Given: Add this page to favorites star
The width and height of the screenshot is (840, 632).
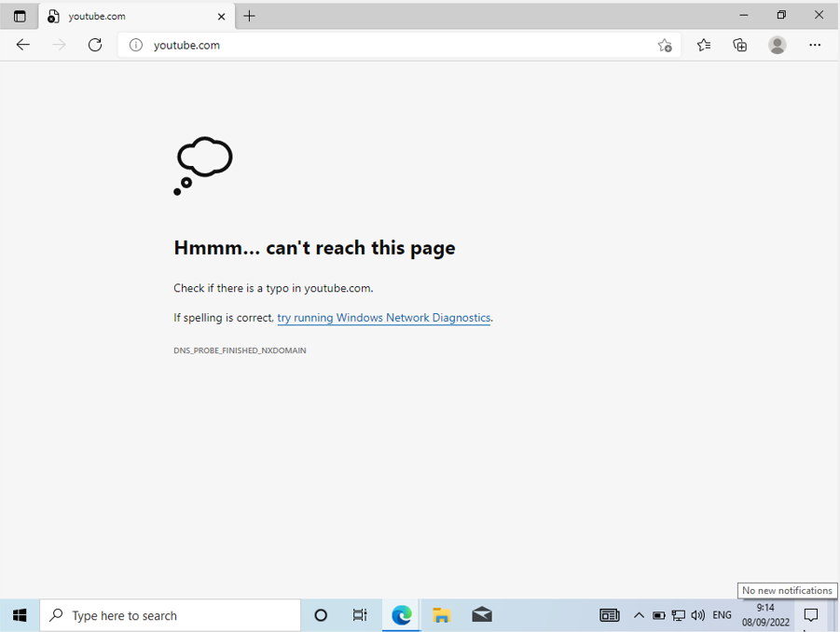Looking at the screenshot, I should tap(665, 46).
